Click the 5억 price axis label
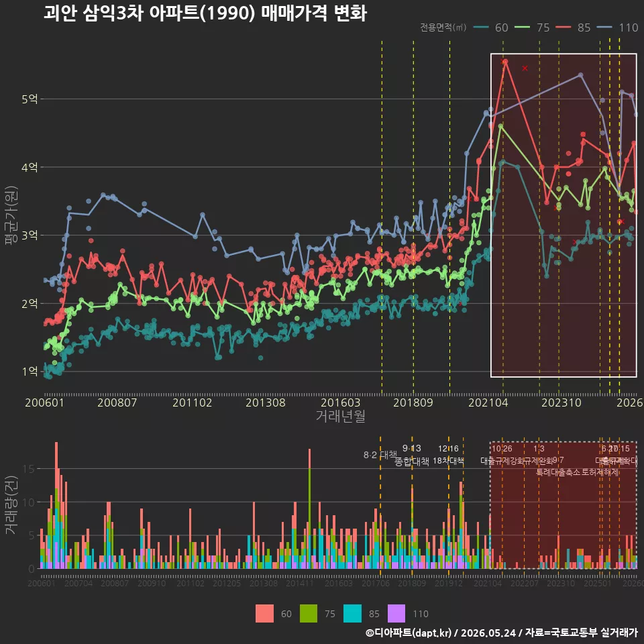 click(x=30, y=99)
